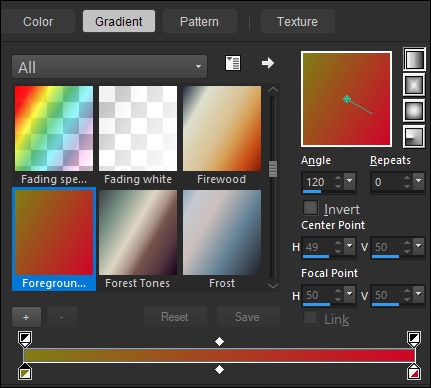
Task: Toggle the Link checkbox
Action: pos(310,318)
